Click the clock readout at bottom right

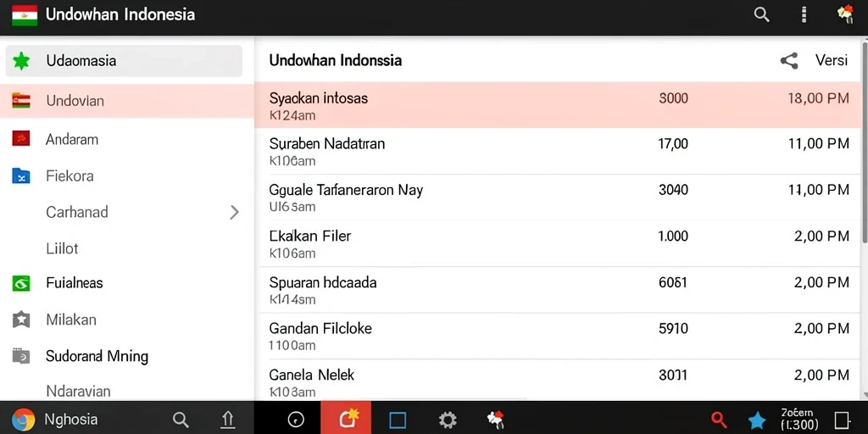click(799, 419)
